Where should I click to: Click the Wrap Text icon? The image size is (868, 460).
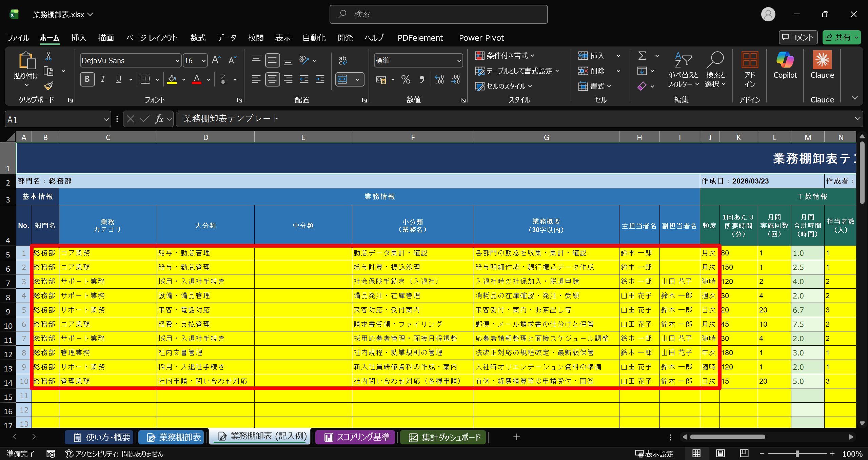(x=343, y=60)
